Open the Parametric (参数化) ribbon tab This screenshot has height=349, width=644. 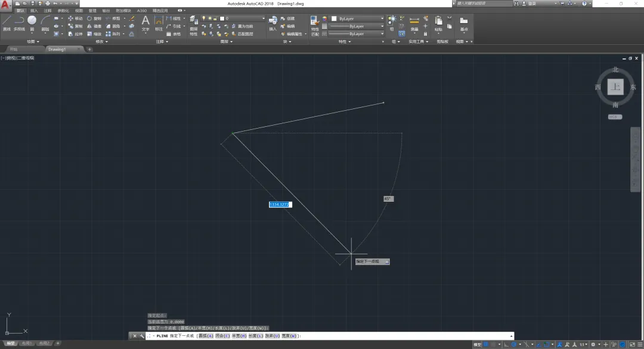coord(63,11)
